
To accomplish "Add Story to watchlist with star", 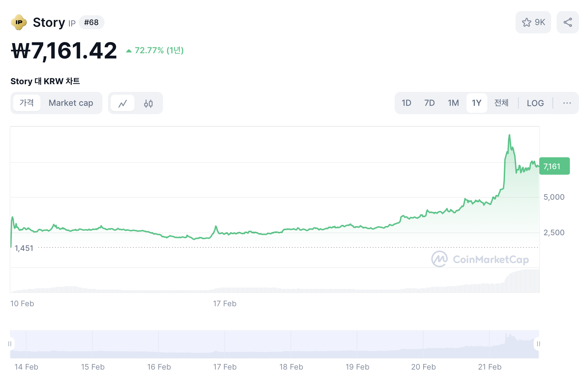I will (x=533, y=22).
